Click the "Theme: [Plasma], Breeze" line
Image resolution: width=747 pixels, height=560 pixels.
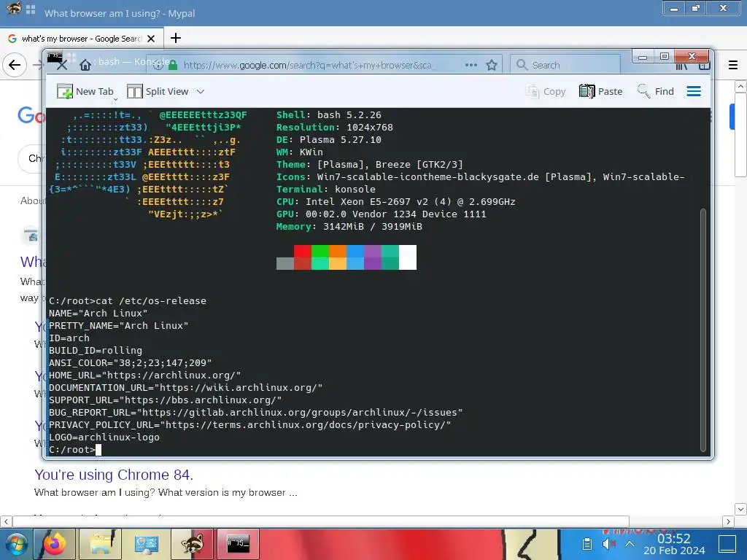coord(370,164)
